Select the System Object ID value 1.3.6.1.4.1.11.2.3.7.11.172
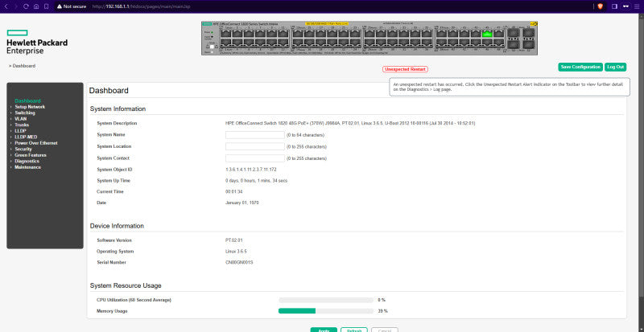This screenshot has height=332, width=644. [x=250, y=170]
